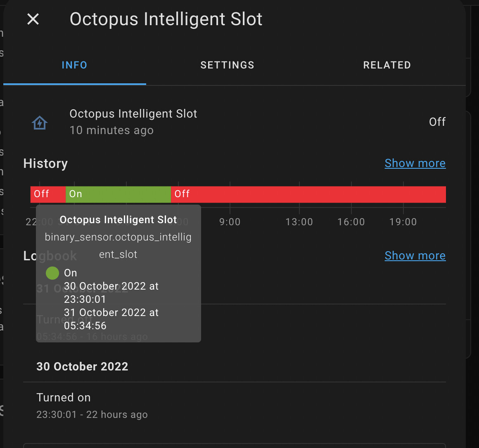479x448 pixels.
Task: Show more Logbook entries
Action: point(415,255)
